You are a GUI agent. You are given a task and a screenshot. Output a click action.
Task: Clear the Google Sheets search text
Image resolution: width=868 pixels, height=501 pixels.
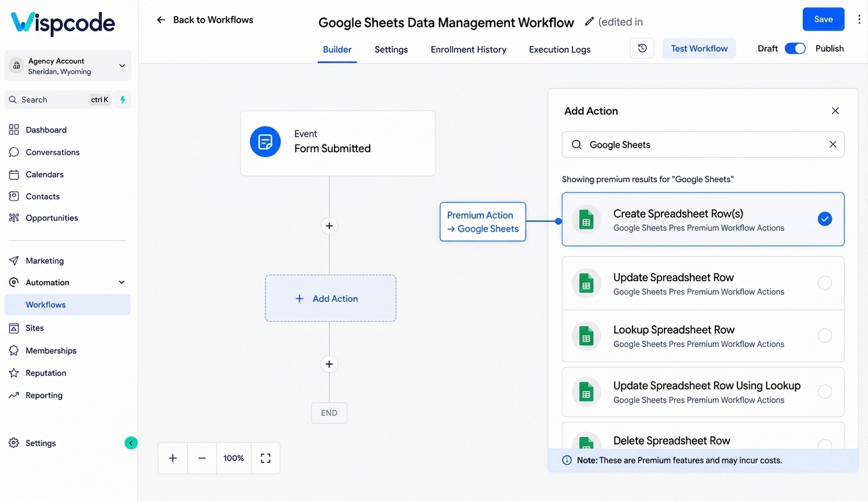click(833, 144)
